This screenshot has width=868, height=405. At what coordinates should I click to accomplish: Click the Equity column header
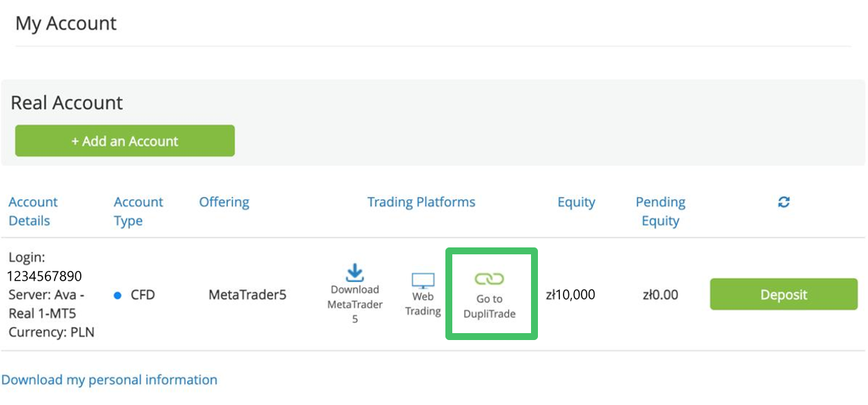point(576,202)
